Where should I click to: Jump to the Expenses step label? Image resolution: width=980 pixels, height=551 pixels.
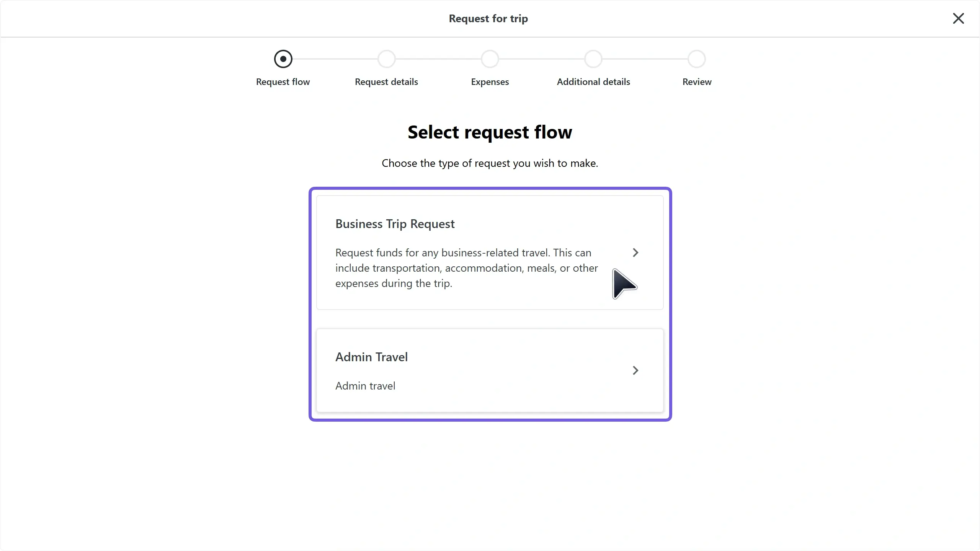pos(490,82)
